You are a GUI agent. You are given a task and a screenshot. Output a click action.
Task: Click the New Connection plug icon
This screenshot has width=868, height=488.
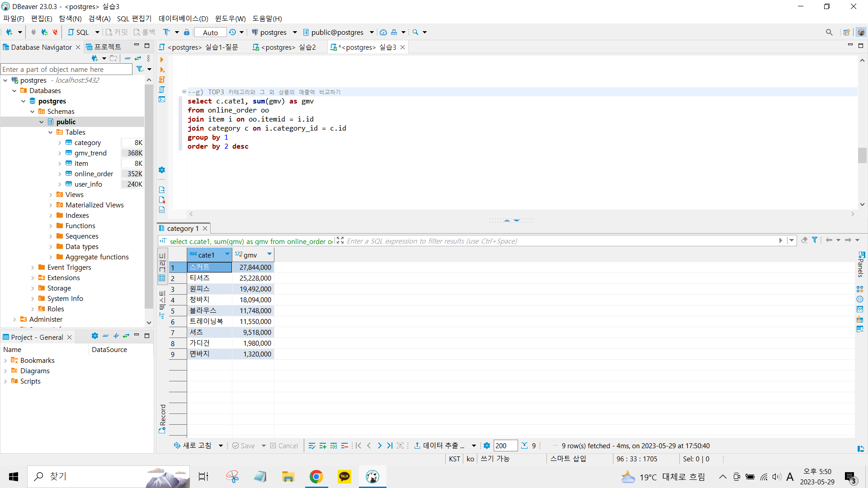pyautogui.click(x=9, y=32)
